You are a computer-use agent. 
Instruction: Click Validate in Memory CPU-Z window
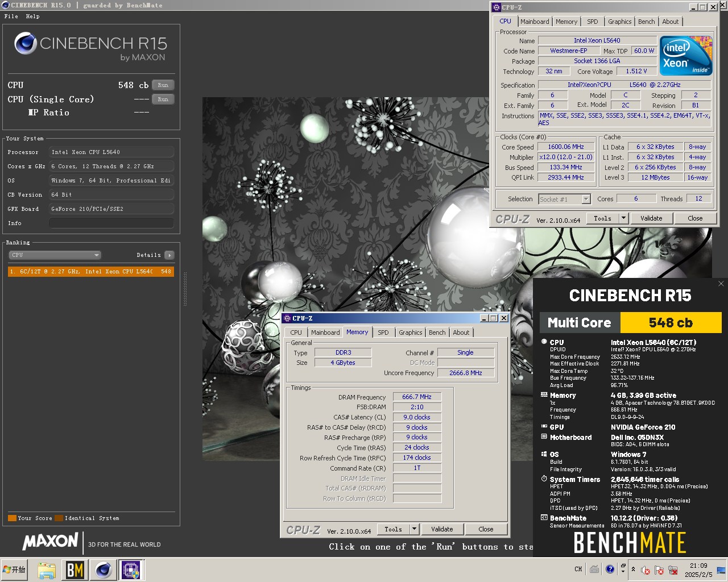(442, 529)
